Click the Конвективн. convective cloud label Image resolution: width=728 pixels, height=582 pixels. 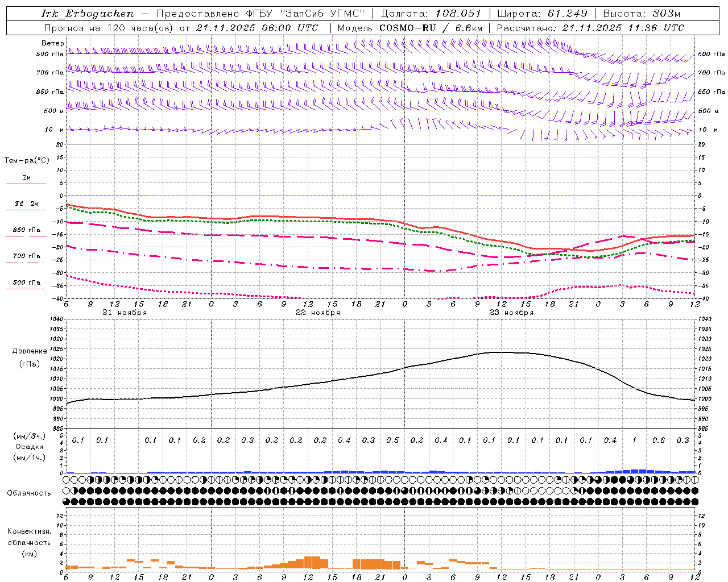[x=29, y=531]
